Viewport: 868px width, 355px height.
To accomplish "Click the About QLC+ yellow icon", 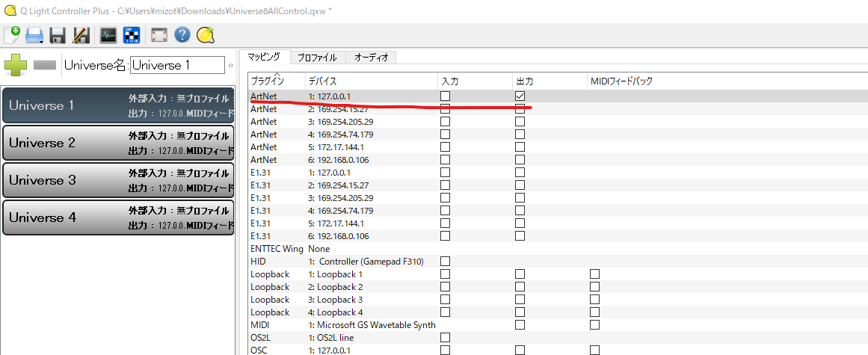I will point(206,35).
